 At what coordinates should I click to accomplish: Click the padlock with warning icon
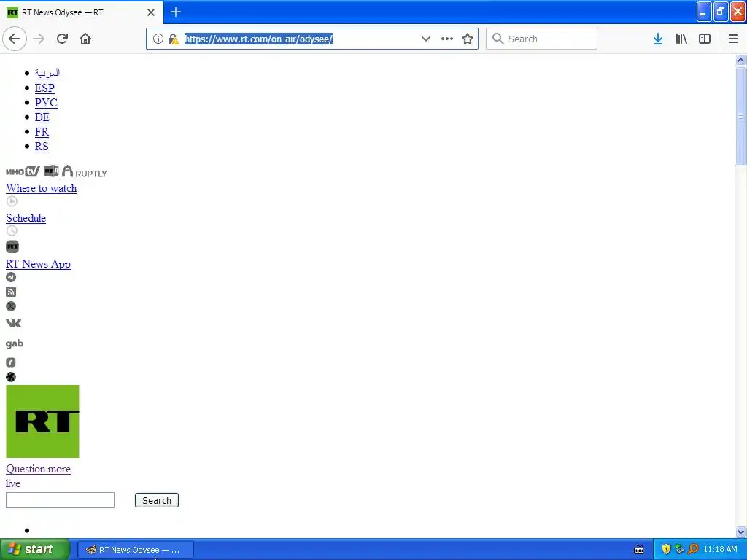[x=174, y=39]
